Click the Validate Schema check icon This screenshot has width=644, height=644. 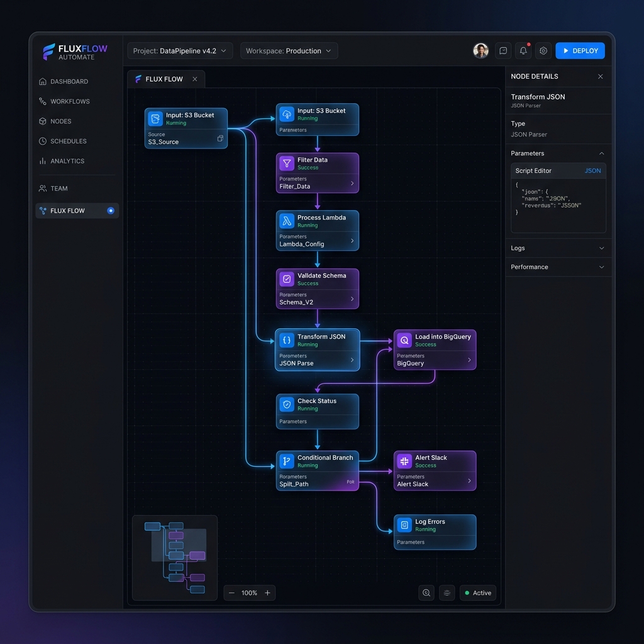coord(287,279)
